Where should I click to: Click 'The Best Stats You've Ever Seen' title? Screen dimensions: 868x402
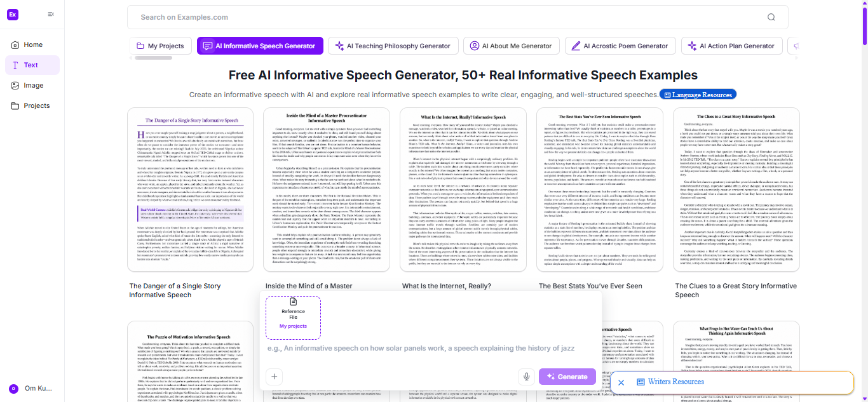click(x=590, y=286)
